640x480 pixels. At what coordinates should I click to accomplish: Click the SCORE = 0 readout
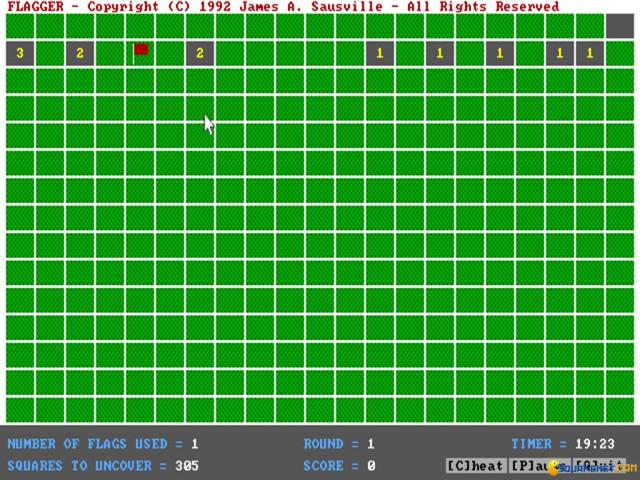click(x=339, y=466)
